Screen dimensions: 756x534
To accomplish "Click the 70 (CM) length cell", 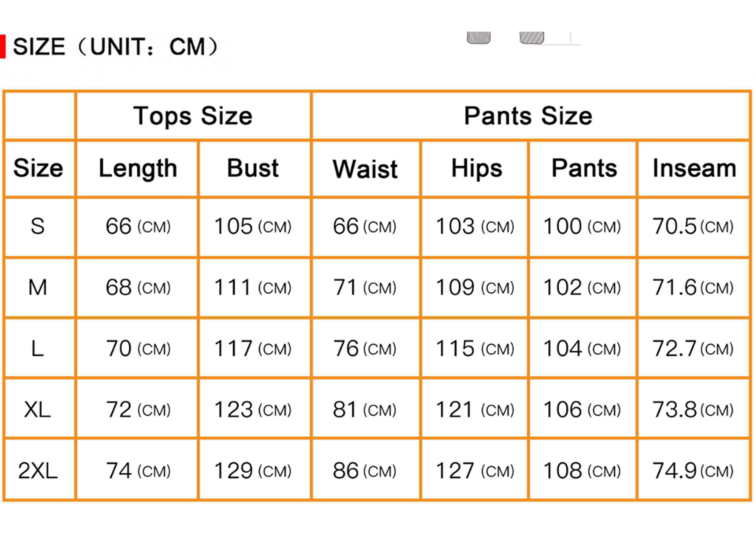I will 138,349.
